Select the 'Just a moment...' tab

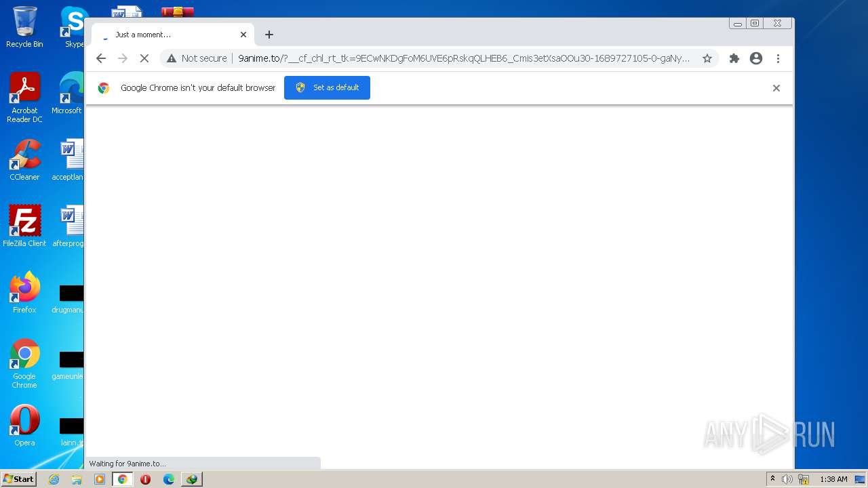[x=172, y=35]
